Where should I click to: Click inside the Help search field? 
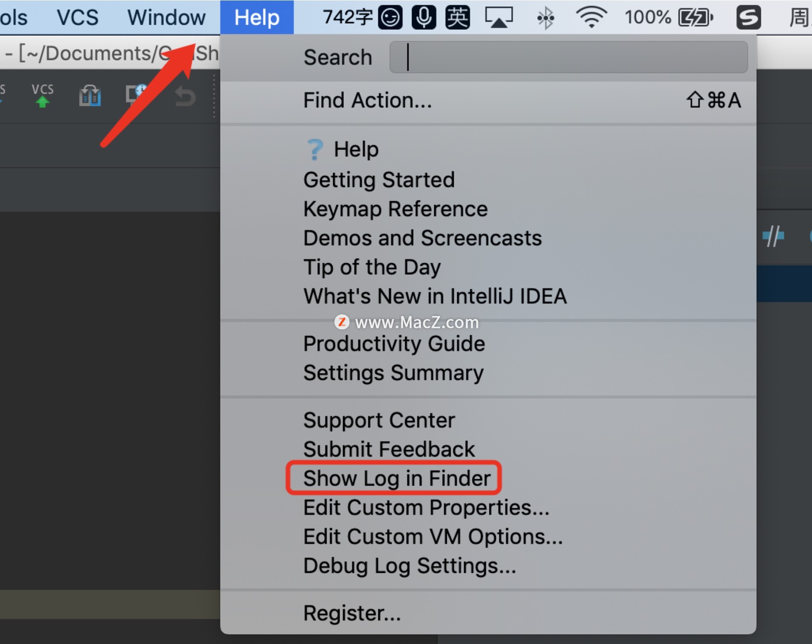coord(569,57)
